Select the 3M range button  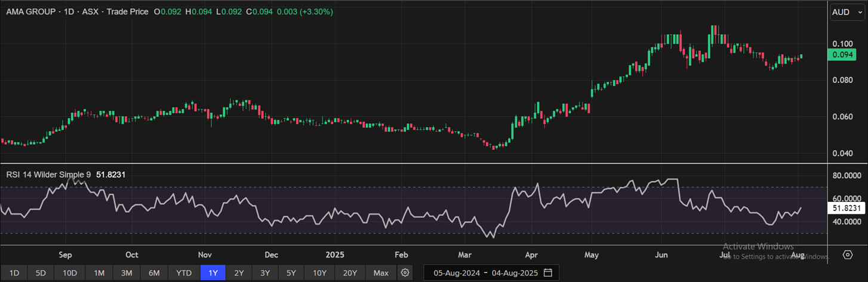pyautogui.click(x=127, y=273)
